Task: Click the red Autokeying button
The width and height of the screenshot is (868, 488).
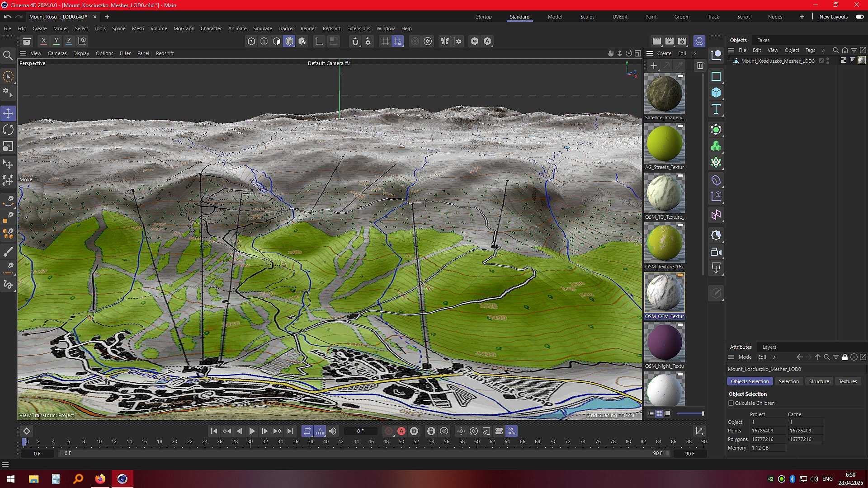Action: tap(401, 431)
